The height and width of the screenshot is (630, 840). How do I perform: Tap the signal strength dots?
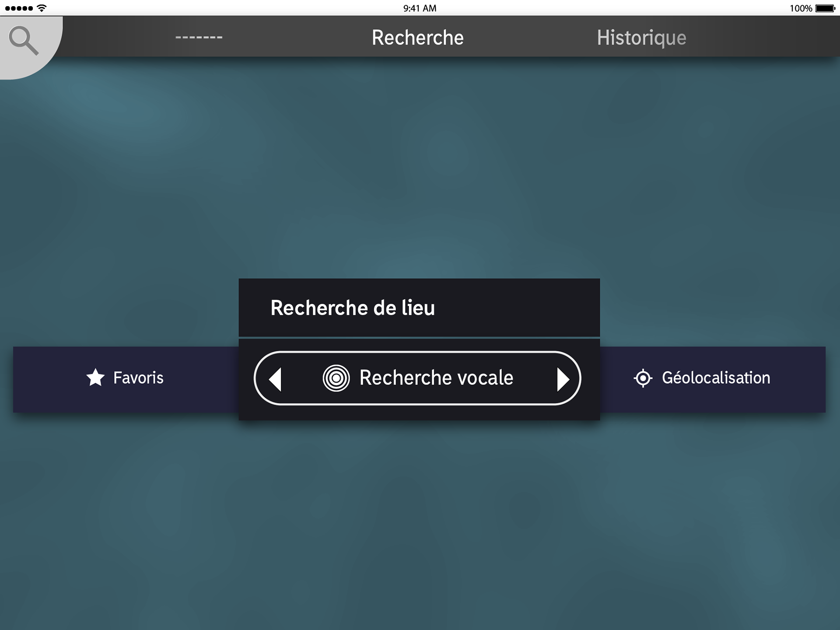point(19,8)
